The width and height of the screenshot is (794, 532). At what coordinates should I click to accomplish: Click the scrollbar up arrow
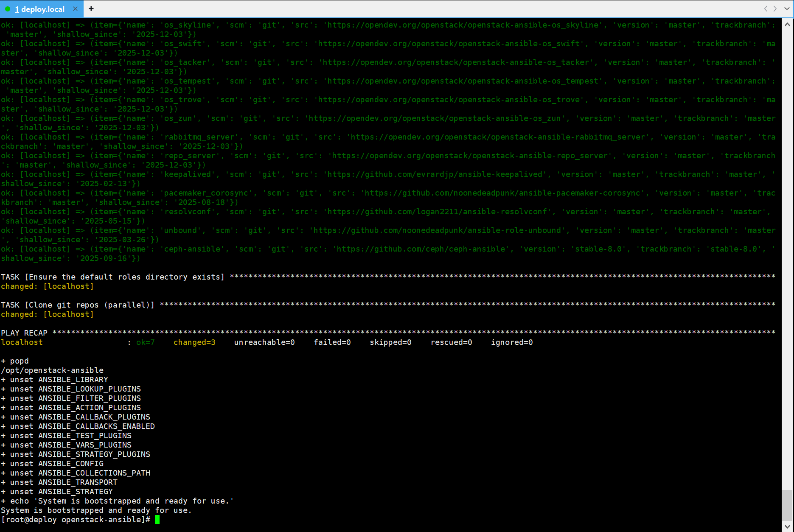(x=787, y=25)
